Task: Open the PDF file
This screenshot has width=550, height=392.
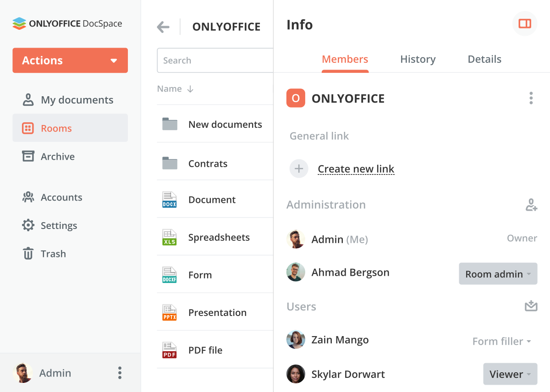Action: (205, 350)
